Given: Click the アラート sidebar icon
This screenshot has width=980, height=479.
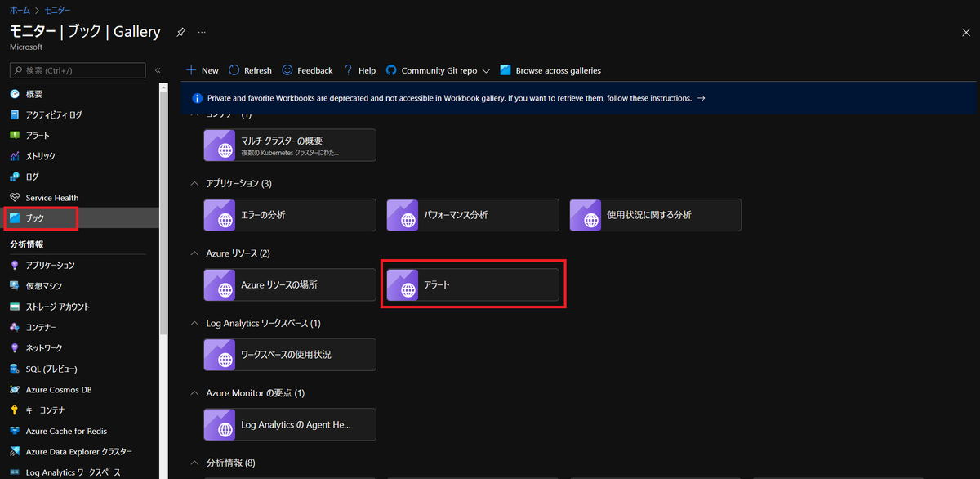Looking at the screenshot, I should pos(15,135).
